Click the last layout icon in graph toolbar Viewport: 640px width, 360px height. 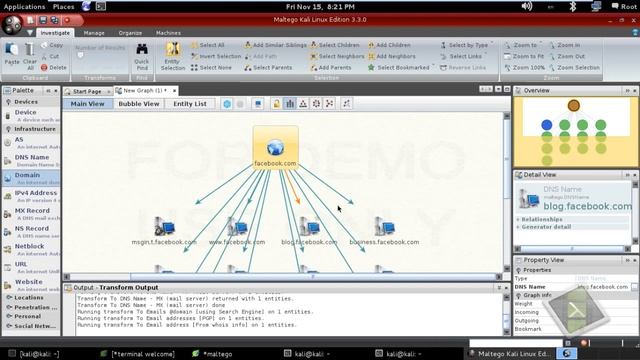pyautogui.click(x=347, y=104)
